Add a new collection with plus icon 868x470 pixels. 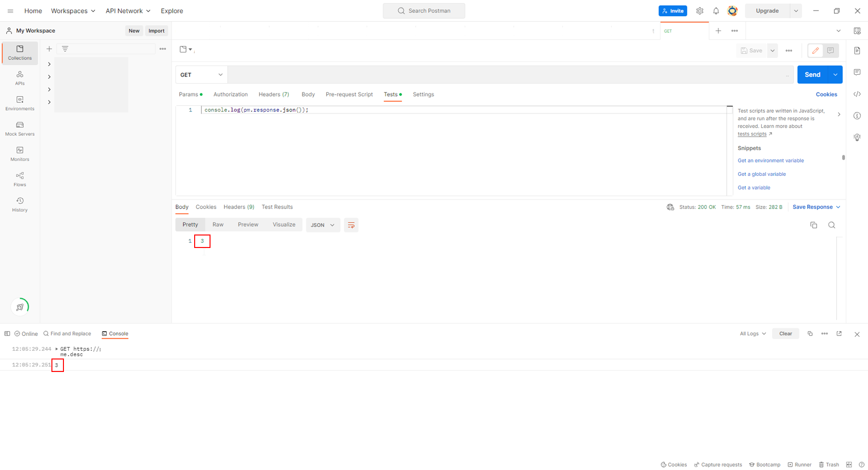pyautogui.click(x=49, y=49)
